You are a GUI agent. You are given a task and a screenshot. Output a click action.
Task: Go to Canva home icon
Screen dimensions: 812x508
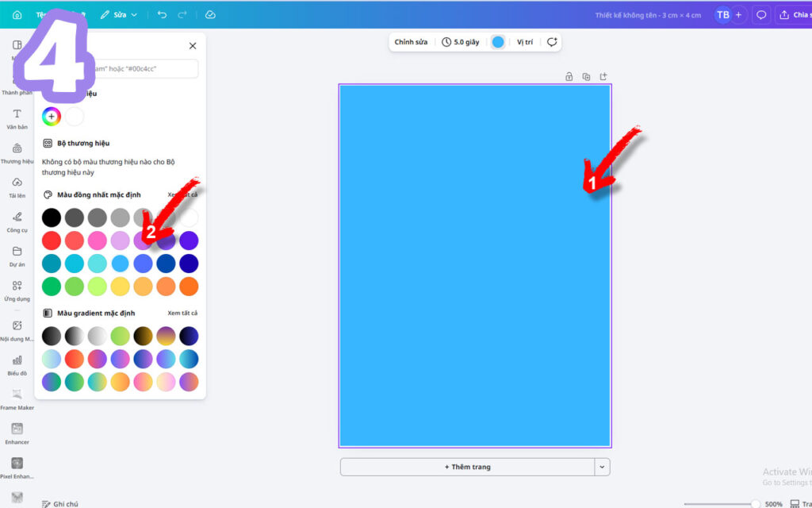pos(17,15)
